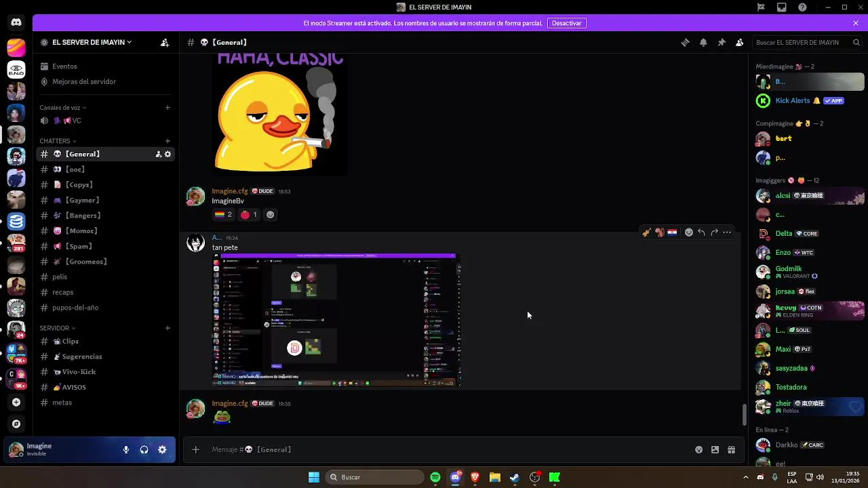This screenshot has height=488, width=868.
Task: Toggle the rainbow flag reaction
Action: click(x=223, y=215)
